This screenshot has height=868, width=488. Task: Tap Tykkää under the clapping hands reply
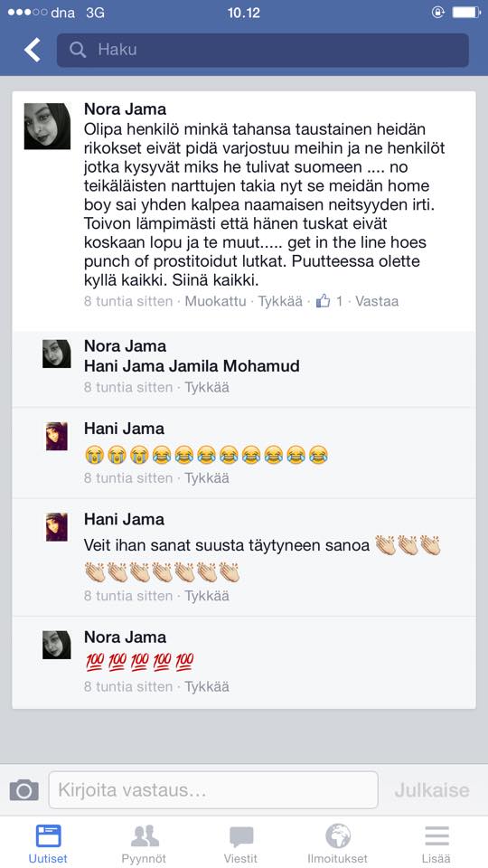(206, 596)
